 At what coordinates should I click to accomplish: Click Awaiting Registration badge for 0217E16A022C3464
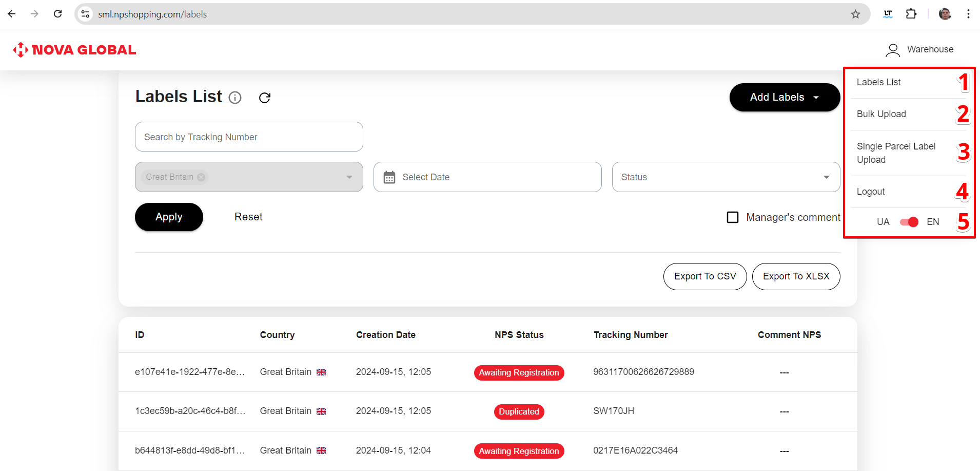click(x=519, y=451)
